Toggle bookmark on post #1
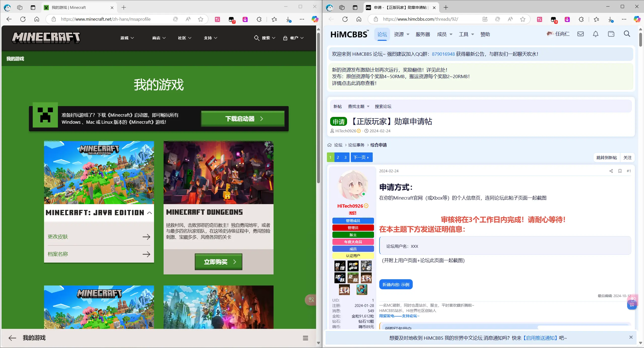Viewport: 644px width, 348px height. pyautogui.click(x=620, y=171)
